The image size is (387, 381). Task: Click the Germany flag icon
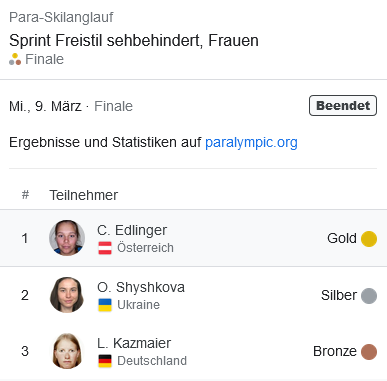coord(105,361)
